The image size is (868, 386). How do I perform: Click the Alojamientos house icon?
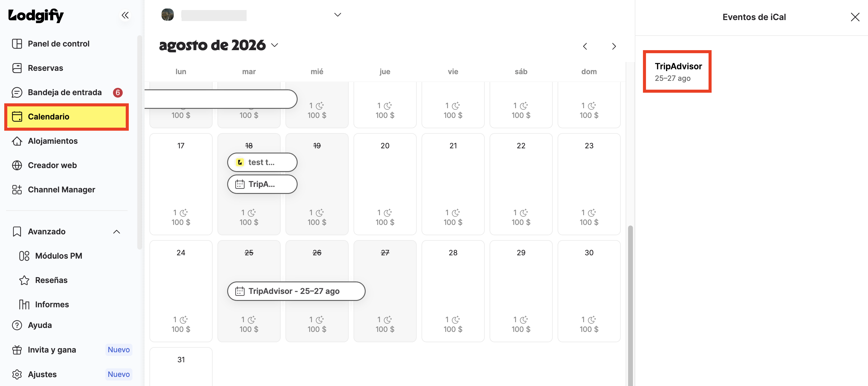pos(17,141)
